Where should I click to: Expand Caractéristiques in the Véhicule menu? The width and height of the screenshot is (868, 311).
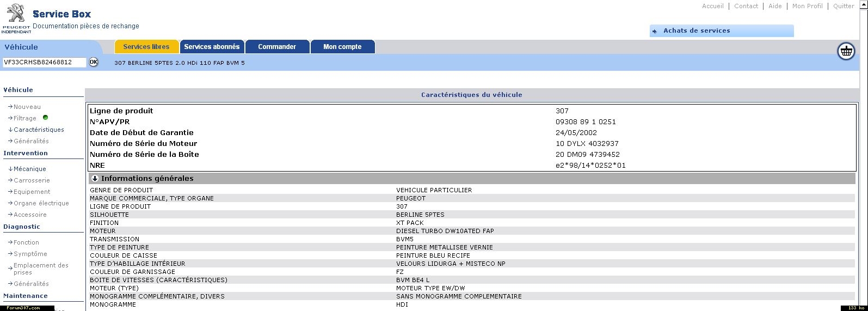[38, 130]
